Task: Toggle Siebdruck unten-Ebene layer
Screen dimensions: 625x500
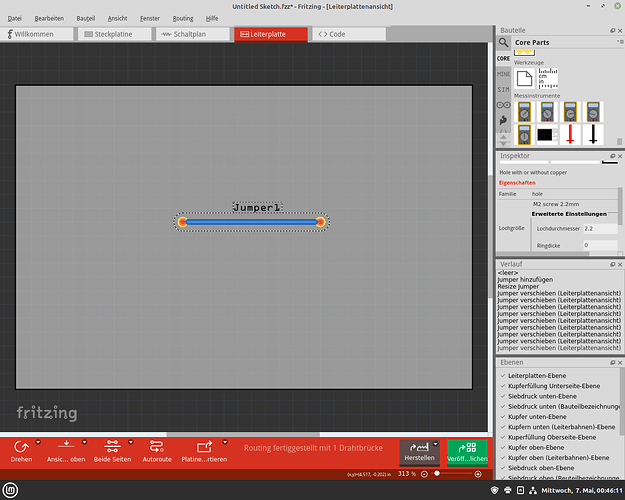Action: tap(503, 396)
